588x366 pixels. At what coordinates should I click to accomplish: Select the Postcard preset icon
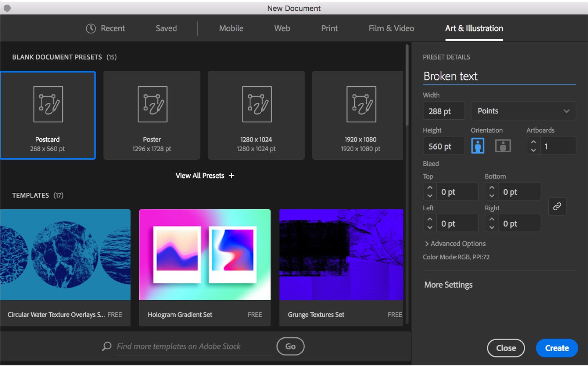point(48,104)
